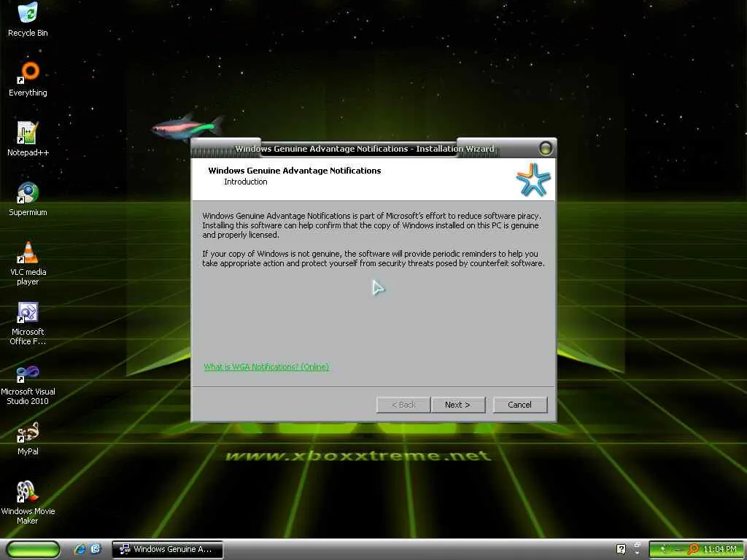Click the Installation Wizard title bar text
This screenshot has height=560, width=747.
(x=365, y=149)
